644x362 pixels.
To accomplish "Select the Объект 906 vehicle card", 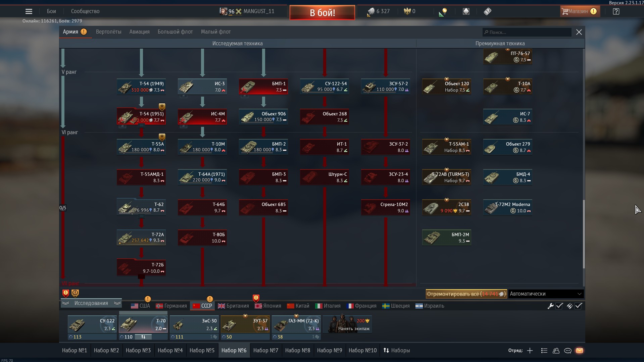I will 263,117.
